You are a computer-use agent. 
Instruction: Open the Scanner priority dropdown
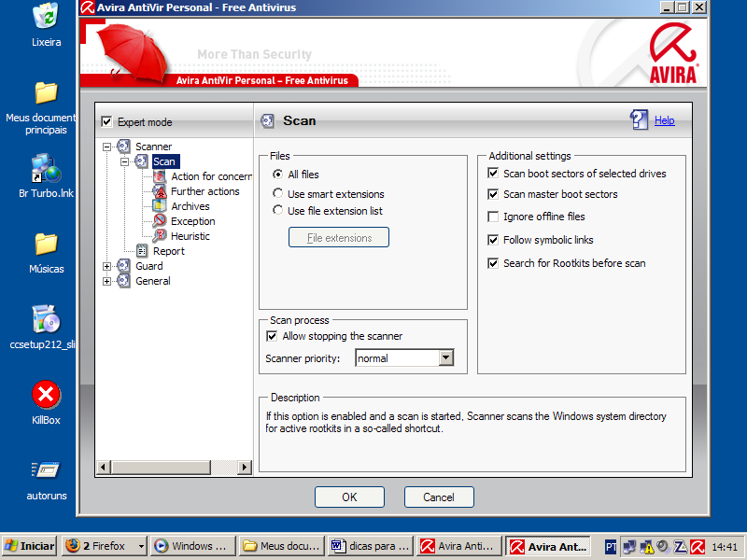coord(446,357)
